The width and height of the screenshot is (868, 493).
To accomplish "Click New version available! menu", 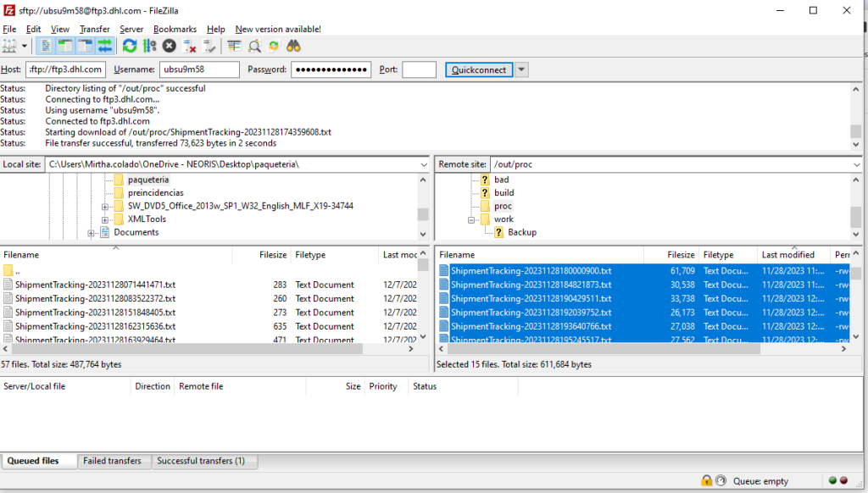I will tap(278, 30).
